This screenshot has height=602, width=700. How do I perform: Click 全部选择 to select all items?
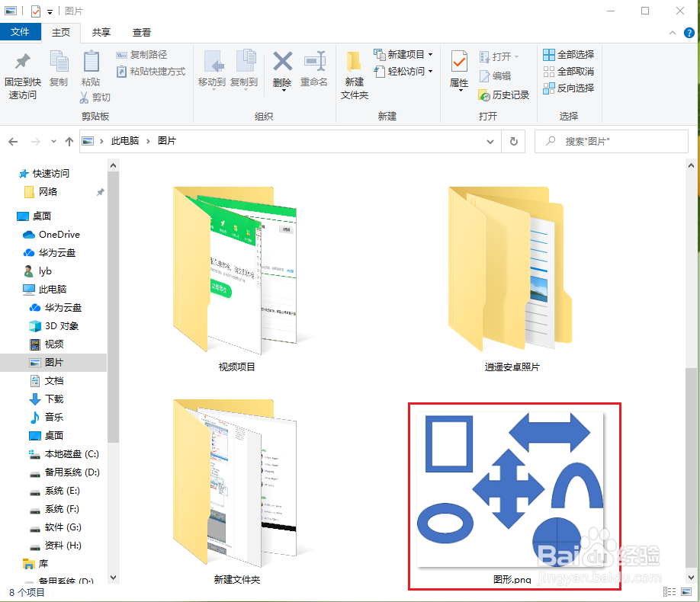(567, 54)
